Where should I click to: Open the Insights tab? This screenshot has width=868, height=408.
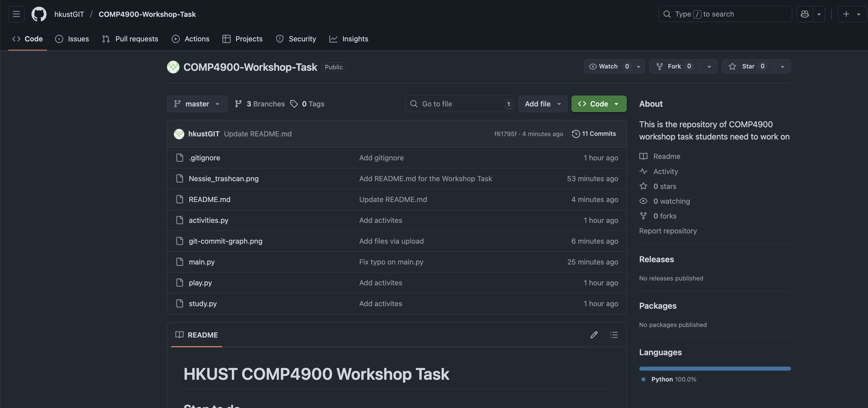pyautogui.click(x=349, y=39)
